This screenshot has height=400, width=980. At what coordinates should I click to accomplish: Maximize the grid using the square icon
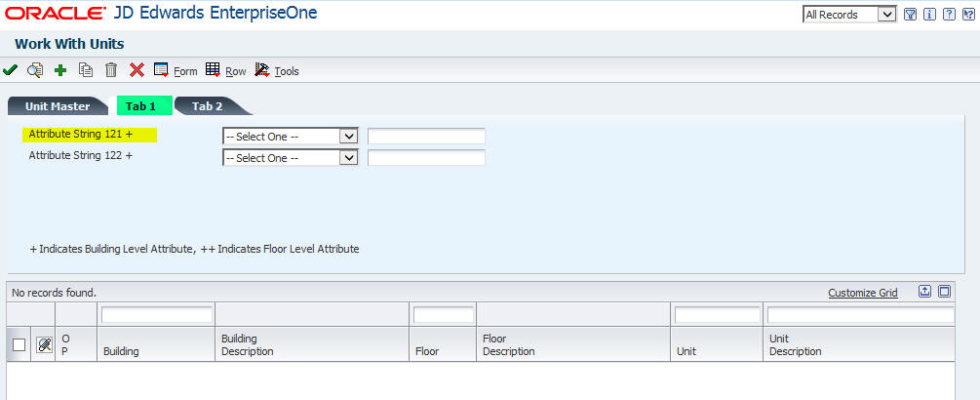[944, 292]
